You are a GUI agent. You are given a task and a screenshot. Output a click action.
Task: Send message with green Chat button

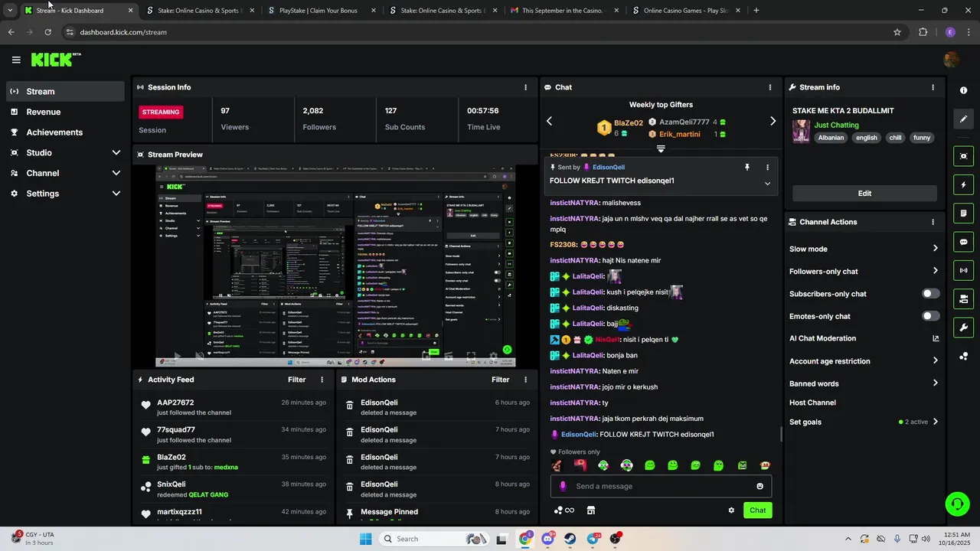(x=757, y=510)
